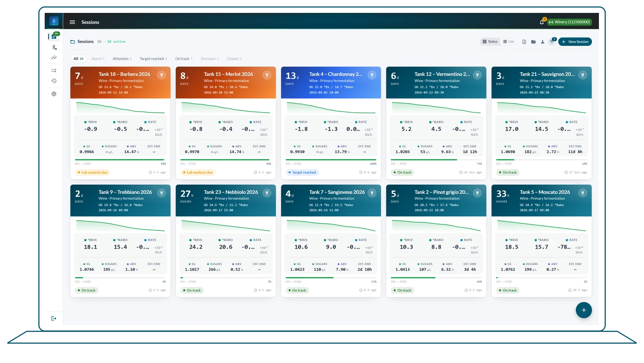Click the logout icon at sidebar bottom
Image resolution: width=644 pixels, height=363 pixels.
54,319
